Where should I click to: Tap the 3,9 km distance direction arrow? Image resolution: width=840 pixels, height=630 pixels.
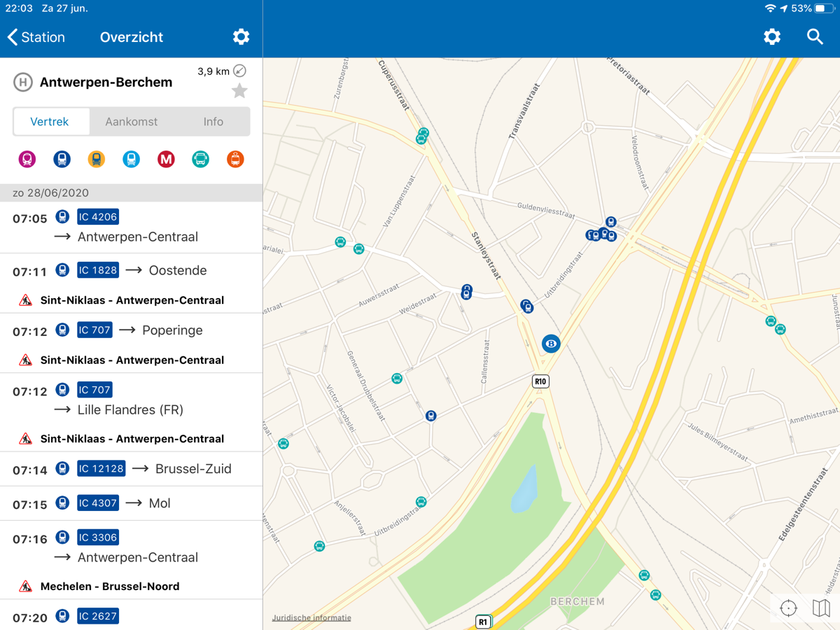pyautogui.click(x=239, y=71)
